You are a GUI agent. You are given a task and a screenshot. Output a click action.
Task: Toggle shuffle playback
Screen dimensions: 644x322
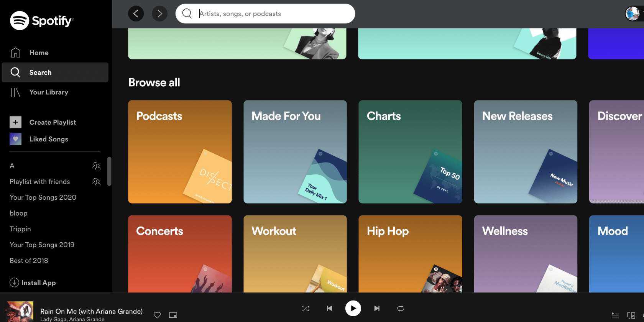pos(306,308)
